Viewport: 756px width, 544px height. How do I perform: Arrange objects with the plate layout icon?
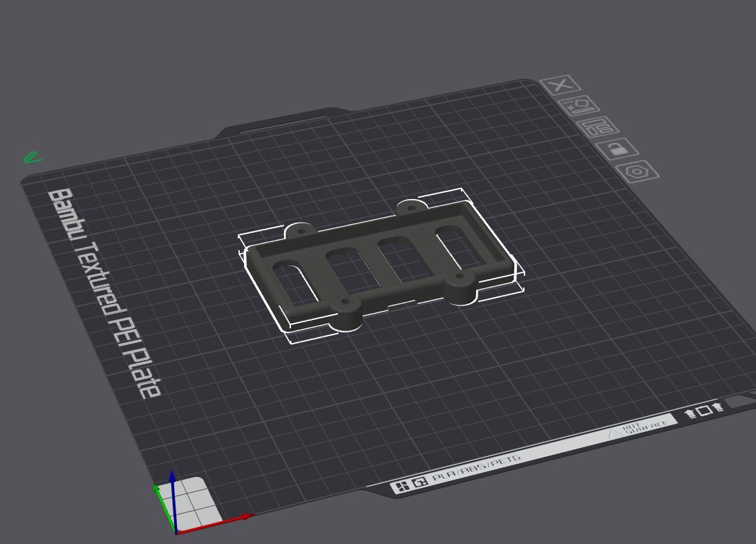[598, 127]
